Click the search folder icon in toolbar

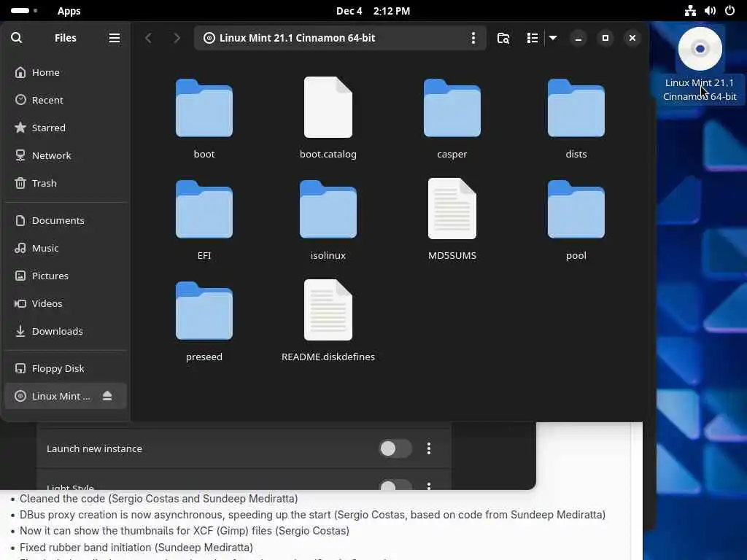pos(503,38)
